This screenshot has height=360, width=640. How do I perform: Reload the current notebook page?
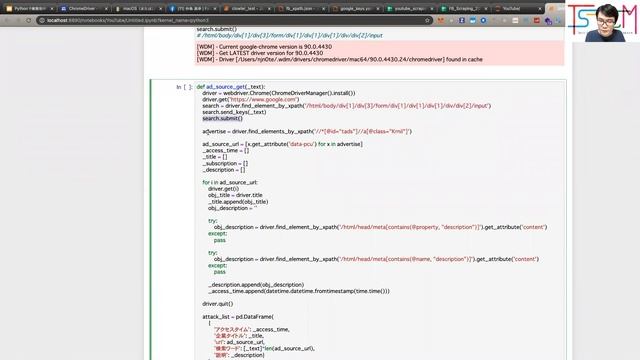pyautogui.click(x=28, y=20)
